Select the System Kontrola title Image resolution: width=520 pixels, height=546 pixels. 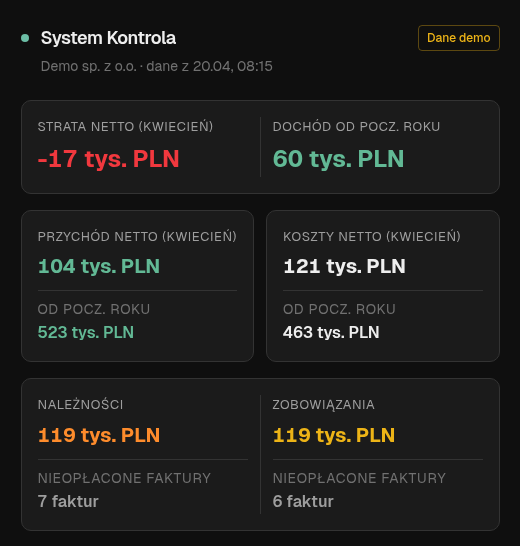pos(108,38)
